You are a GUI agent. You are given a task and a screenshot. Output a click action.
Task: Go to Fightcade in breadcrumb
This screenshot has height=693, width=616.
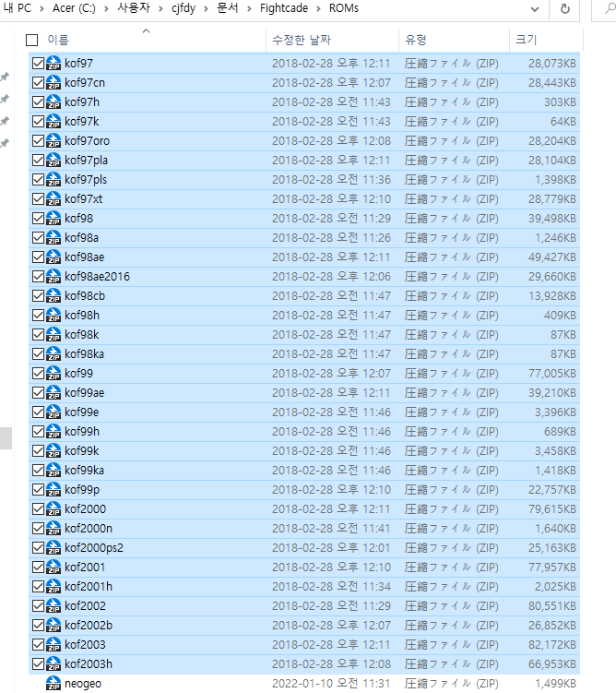pyautogui.click(x=284, y=8)
